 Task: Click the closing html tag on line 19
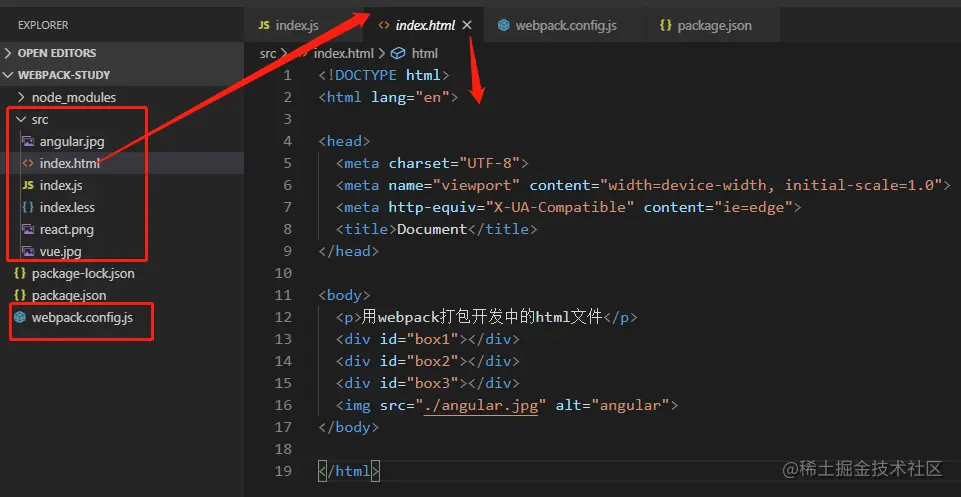(x=349, y=471)
